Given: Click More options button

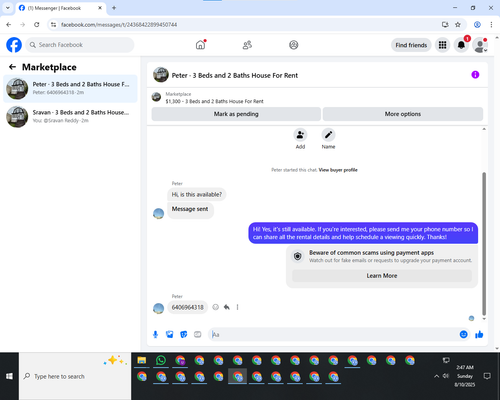Looking at the screenshot, I should pos(403,114).
